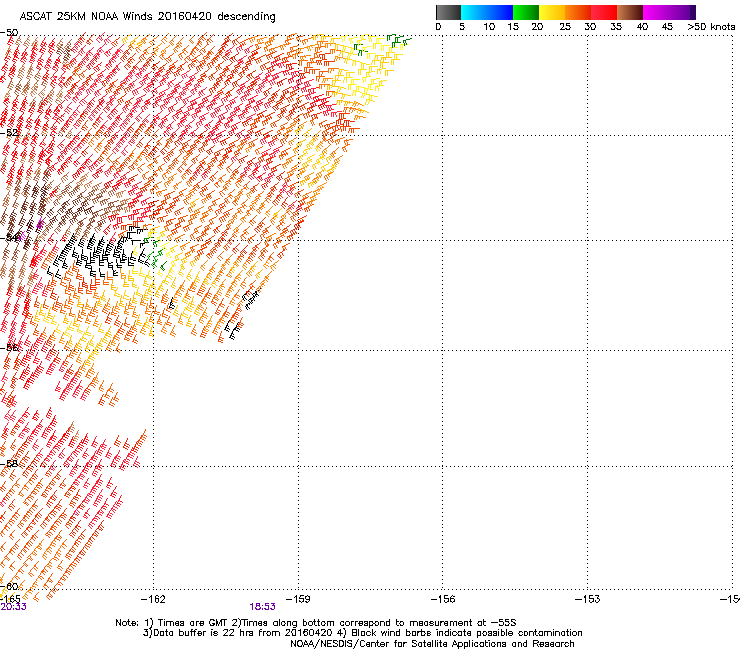Click the legend tick label '25'
The image size is (740, 650).
(x=565, y=27)
